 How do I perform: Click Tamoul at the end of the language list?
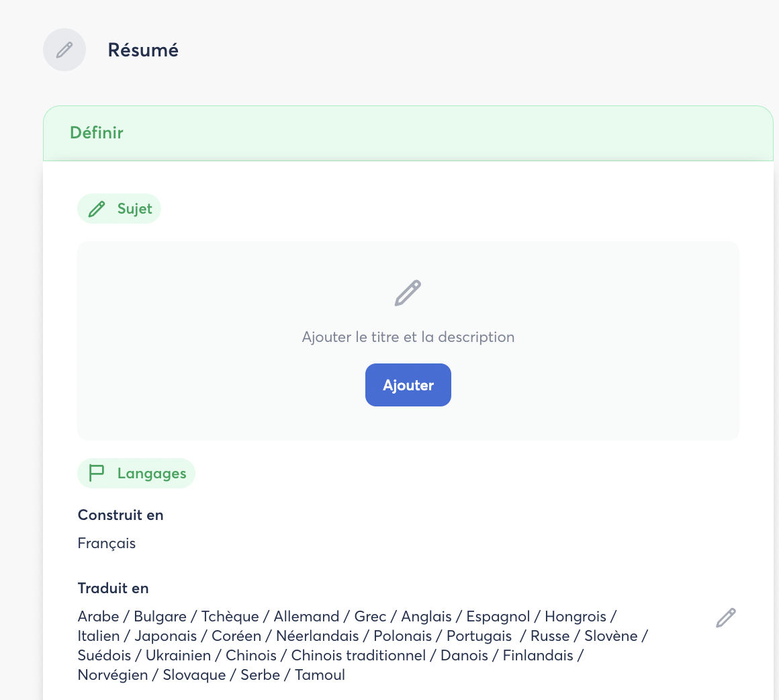tap(320, 675)
